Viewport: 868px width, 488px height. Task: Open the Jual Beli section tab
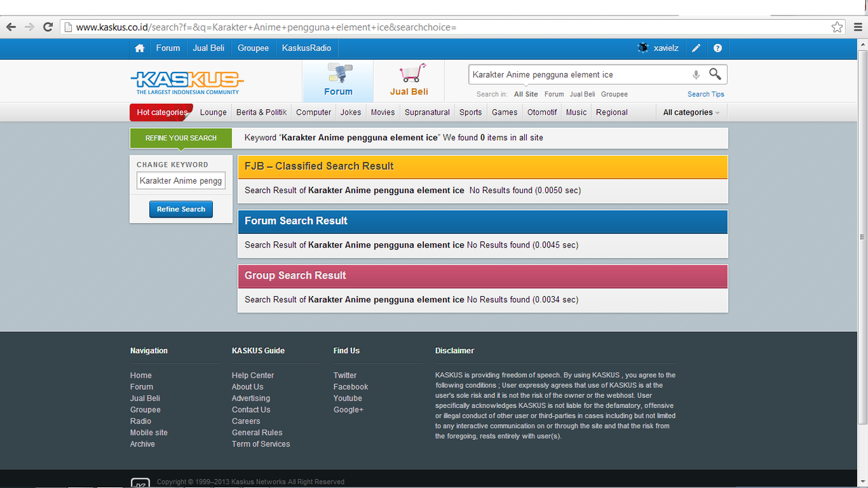coord(409,81)
